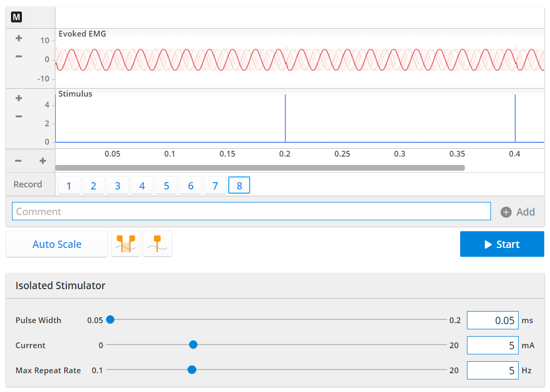The image size is (550, 392).
Task: Click the Current slider handle
Action: point(193,345)
